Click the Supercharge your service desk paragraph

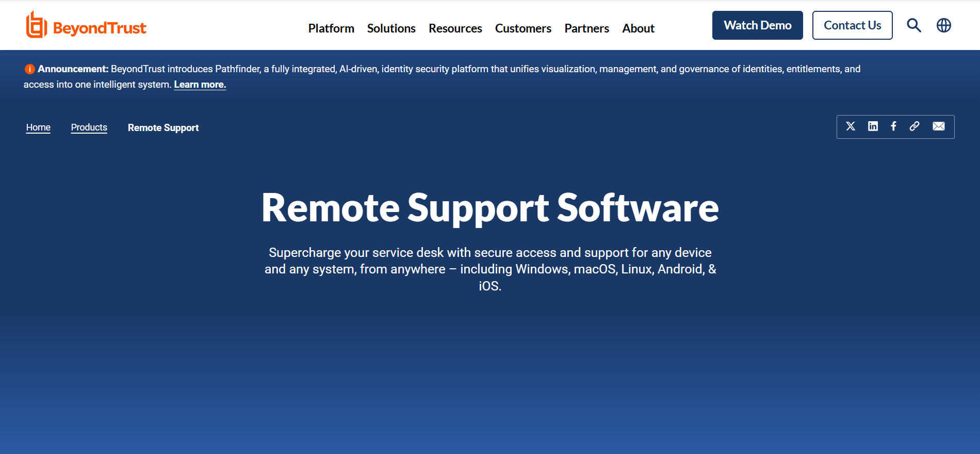pos(490,269)
